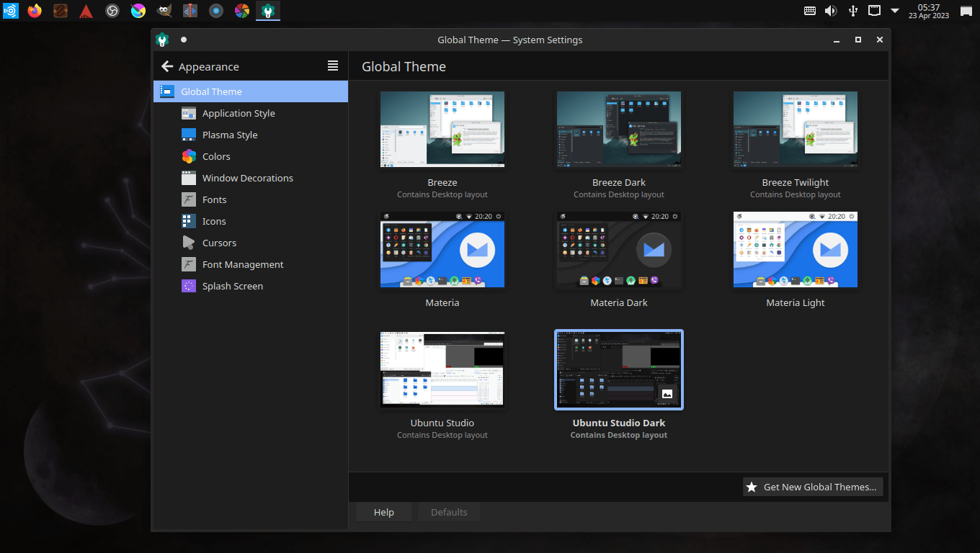
Task: Choose the Breeze Dark theme thumbnail
Action: coord(619,130)
